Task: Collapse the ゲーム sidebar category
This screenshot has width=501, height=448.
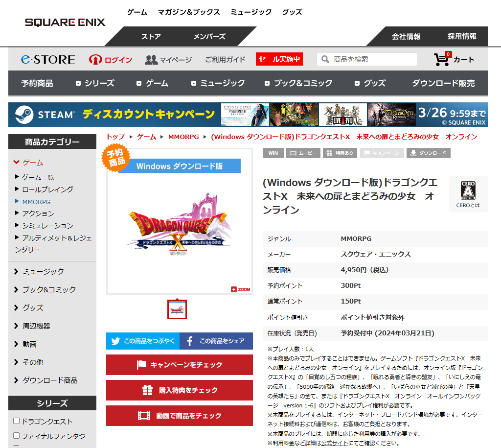Action: tap(28, 163)
